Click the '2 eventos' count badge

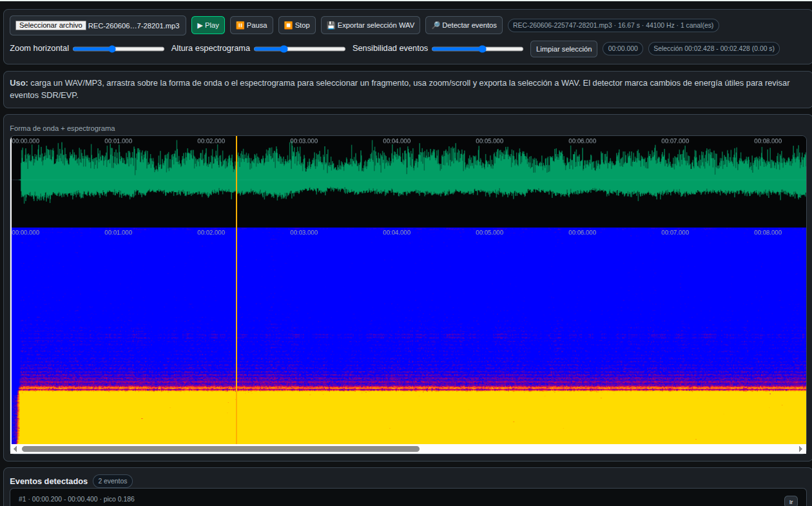[x=113, y=481]
